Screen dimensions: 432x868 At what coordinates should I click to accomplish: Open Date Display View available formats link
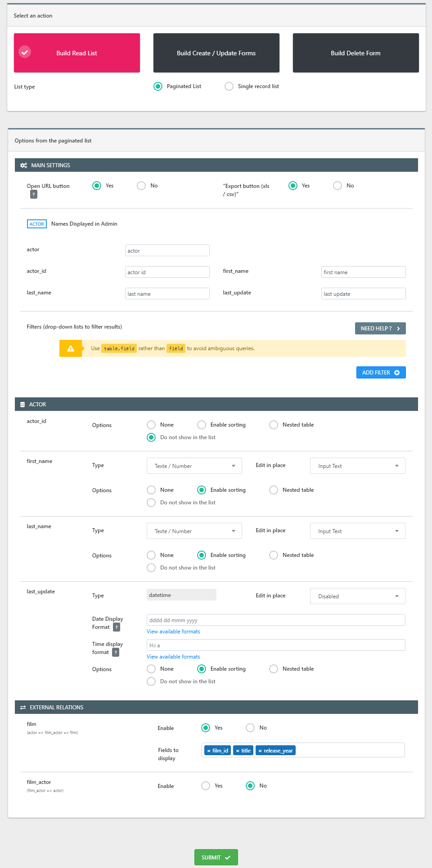[173, 632]
